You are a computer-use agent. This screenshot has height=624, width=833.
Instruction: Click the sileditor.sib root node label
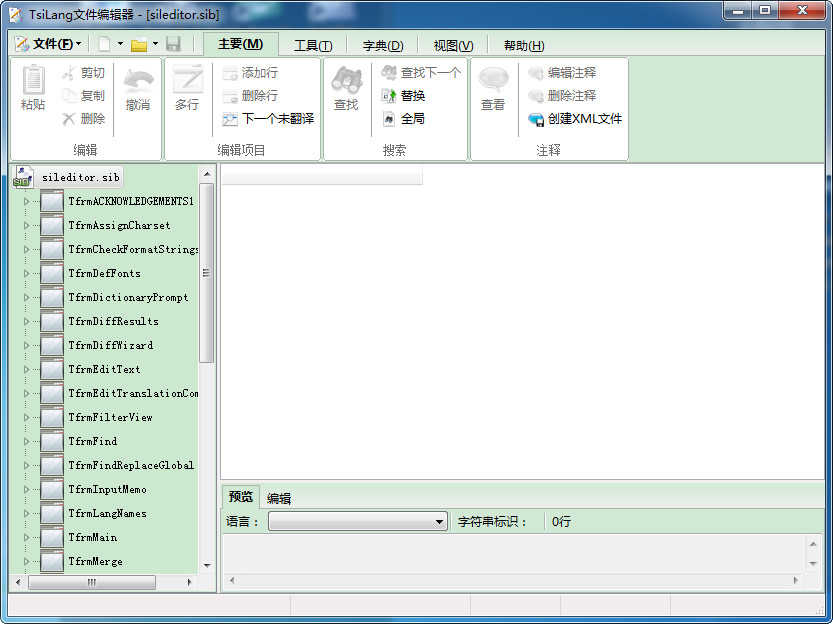(x=81, y=177)
